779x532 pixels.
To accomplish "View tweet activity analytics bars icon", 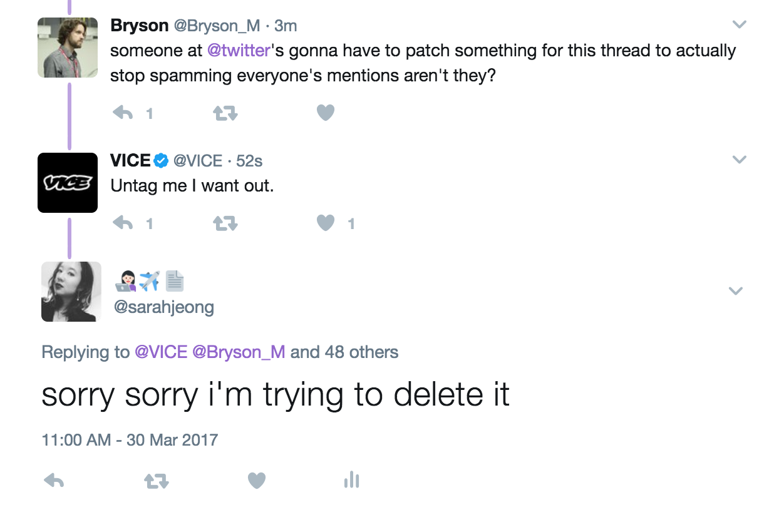I will [x=351, y=480].
